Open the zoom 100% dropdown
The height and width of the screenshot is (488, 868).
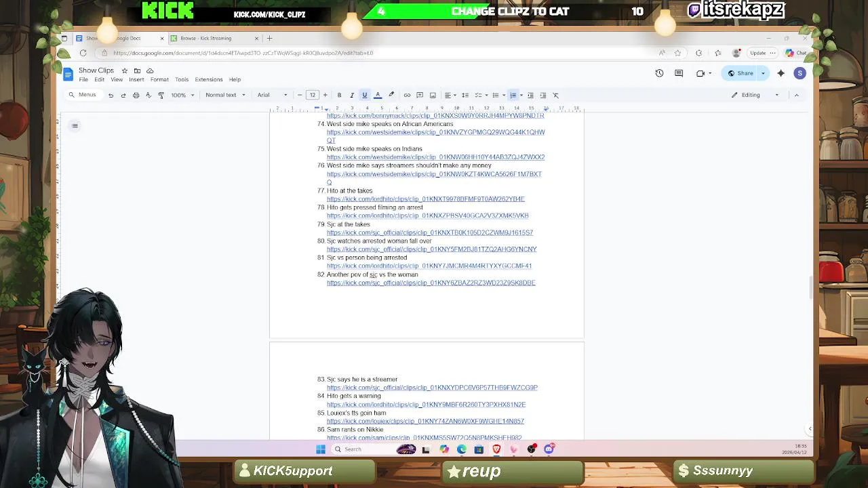pyautogui.click(x=182, y=95)
